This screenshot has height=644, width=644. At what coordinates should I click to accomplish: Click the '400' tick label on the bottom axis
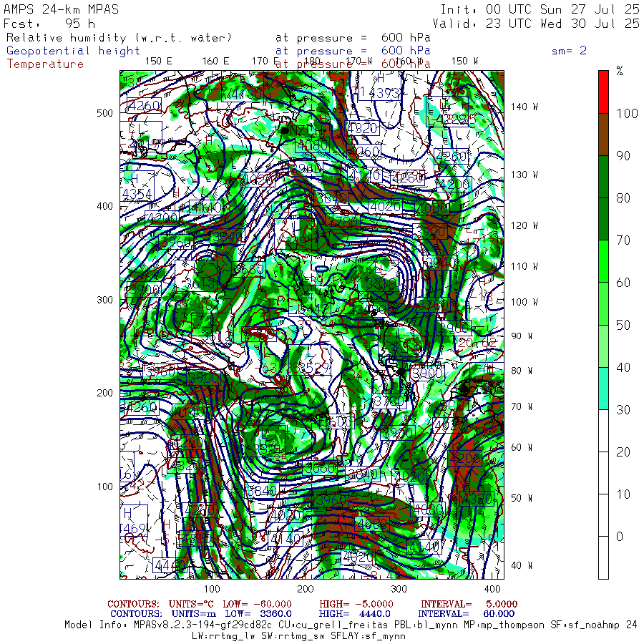point(492,590)
